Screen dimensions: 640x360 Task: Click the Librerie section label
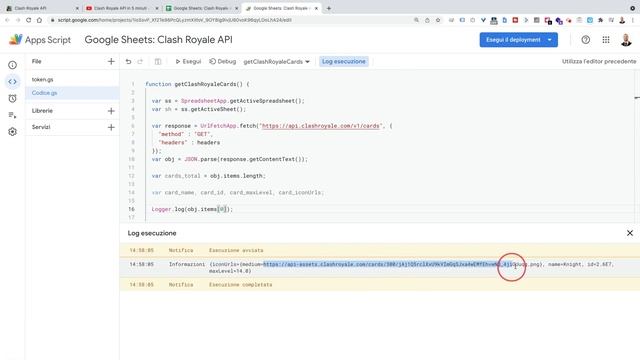[42, 111]
